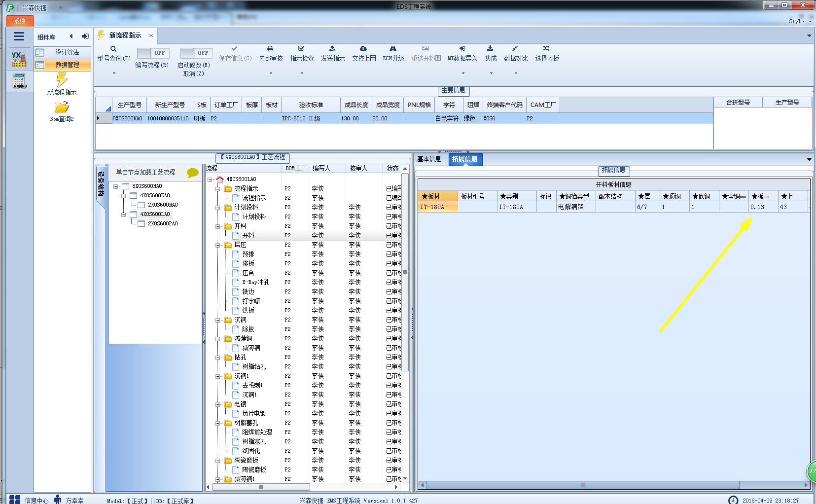
Task: Click the clock icon in the status bar
Action: click(x=733, y=500)
